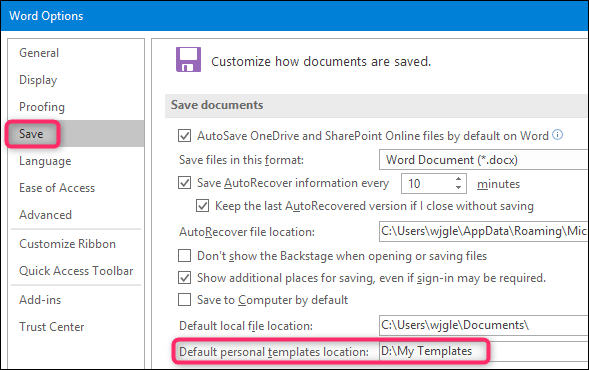
Task: Increase AutoRecover minutes with up arrow
Action: [x=458, y=179]
